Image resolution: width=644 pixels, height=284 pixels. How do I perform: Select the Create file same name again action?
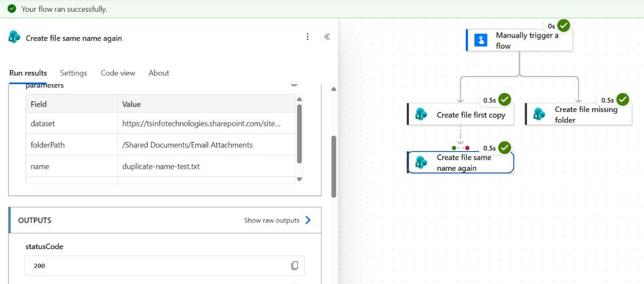[460, 162]
